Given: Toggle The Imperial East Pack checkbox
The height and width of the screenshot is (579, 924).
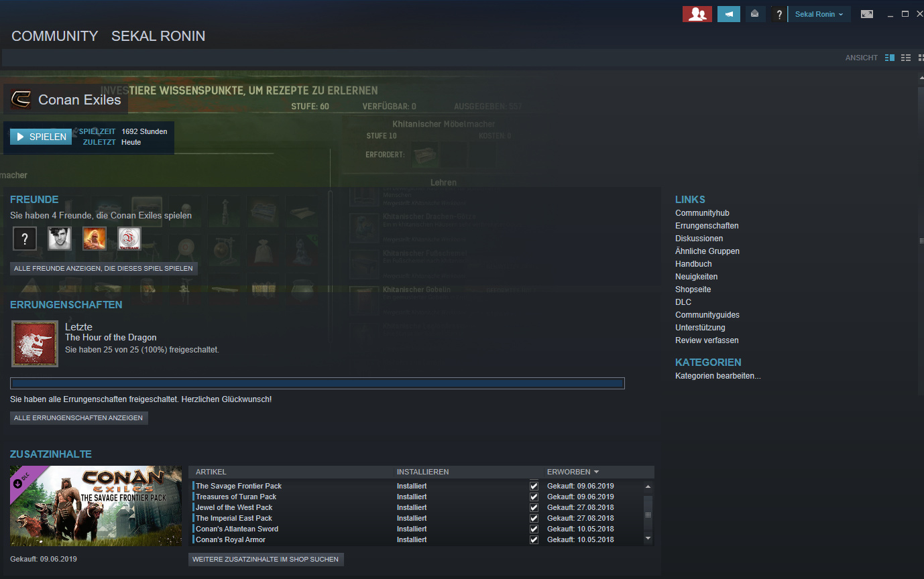Looking at the screenshot, I should (x=534, y=518).
